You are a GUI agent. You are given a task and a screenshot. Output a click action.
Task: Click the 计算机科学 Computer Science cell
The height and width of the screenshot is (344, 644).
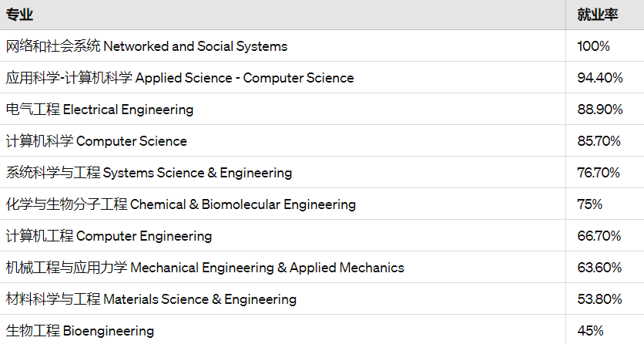point(283,141)
